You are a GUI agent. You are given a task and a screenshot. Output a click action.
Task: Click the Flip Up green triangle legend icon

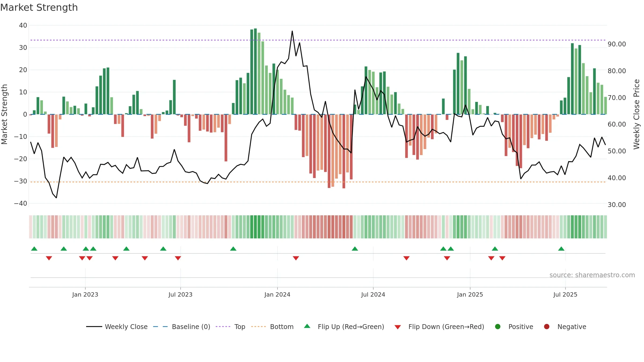[x=307, y=326]
